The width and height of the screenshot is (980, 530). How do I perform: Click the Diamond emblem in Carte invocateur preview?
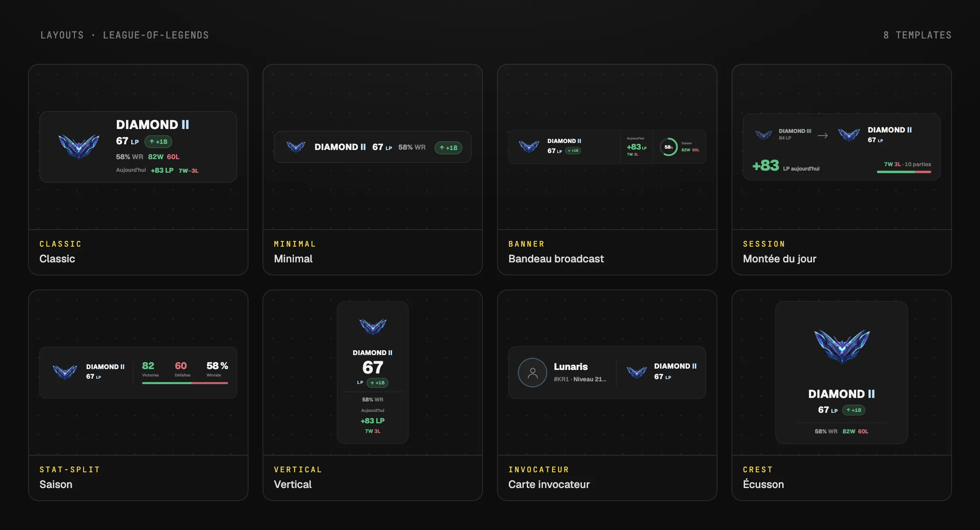click(637, 372)
